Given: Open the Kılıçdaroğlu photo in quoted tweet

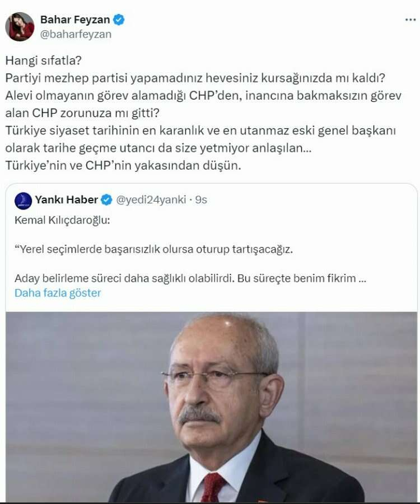Looking at the screenshot, I should click(211, 407).
